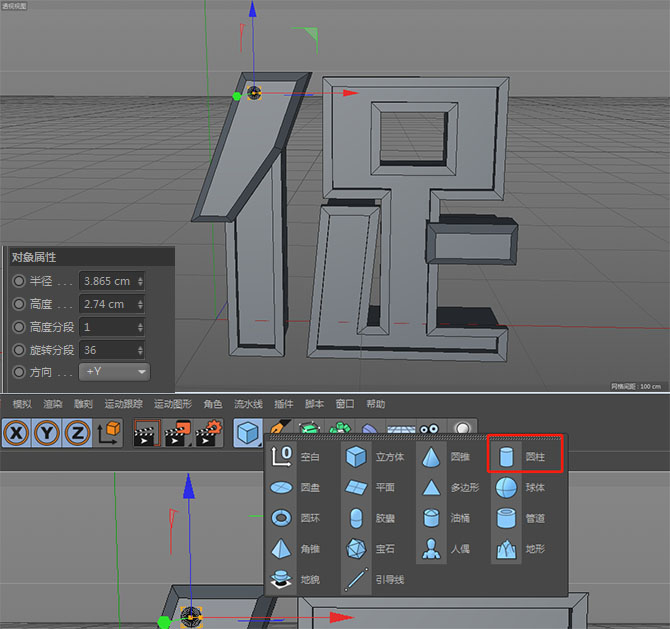
Task: Click the 旋转分段 stepper arrows
Action: coord(140,350)
